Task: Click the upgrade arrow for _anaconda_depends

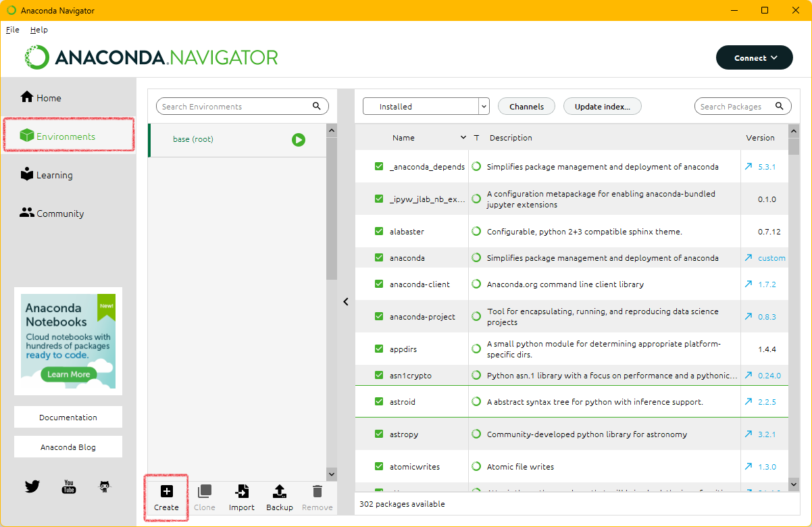Action: pyautogui.click(x=748, y=166)
